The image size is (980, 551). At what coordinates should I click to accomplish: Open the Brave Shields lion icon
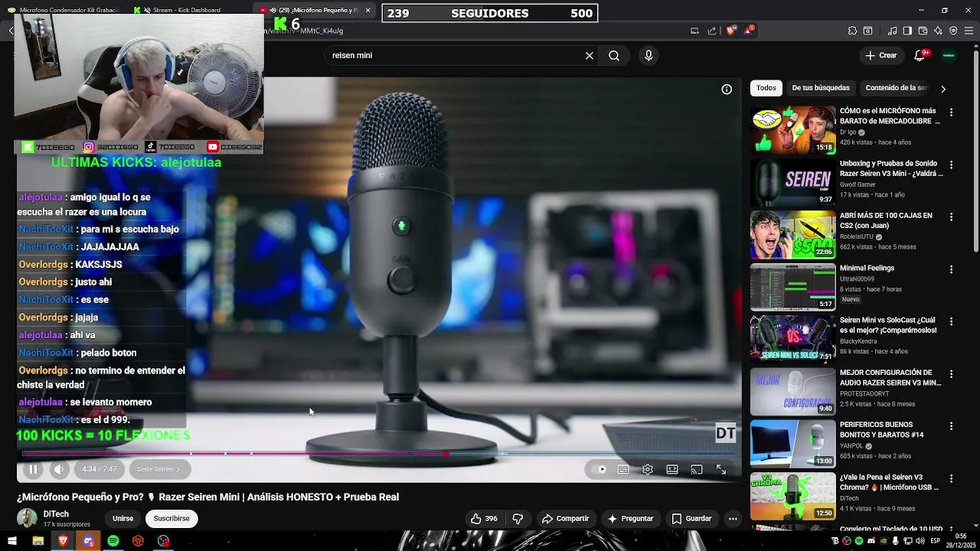tap(730, 31)
